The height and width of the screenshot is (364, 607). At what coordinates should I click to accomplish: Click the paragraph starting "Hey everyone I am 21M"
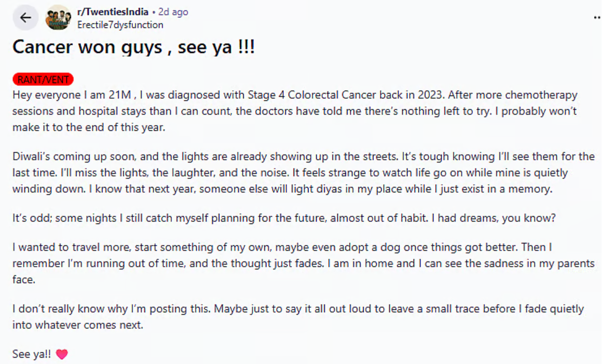coord(295,111)
